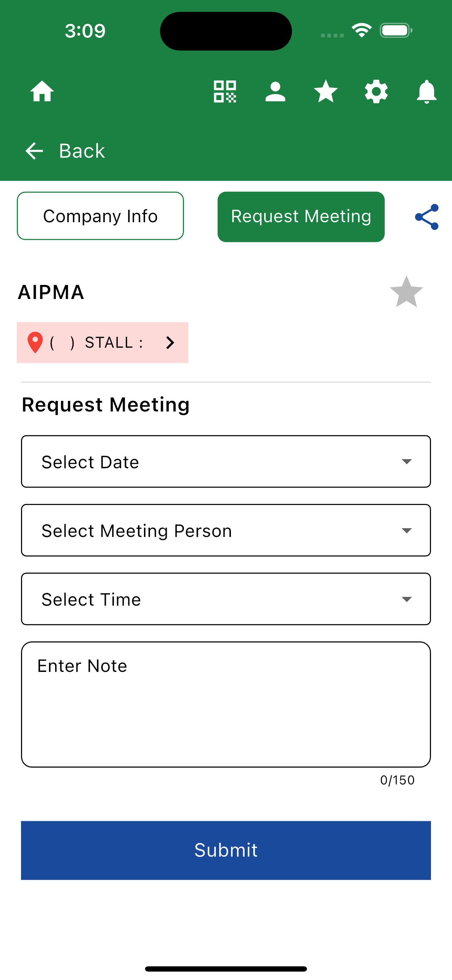Open the user profile icon

click(275, 91)
